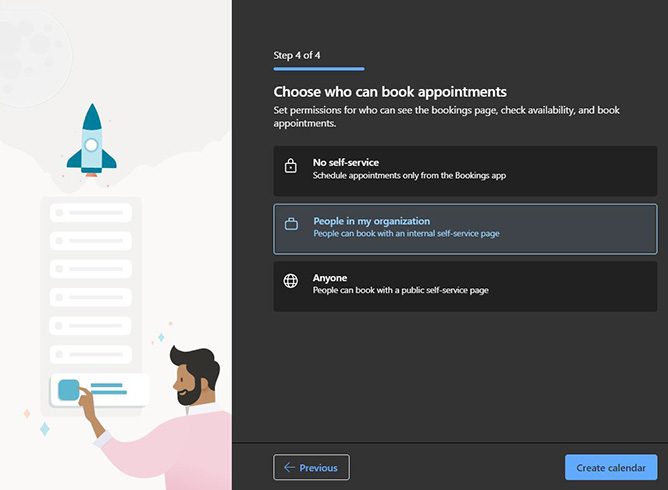Select the No self-service option card
Screen dimensions: 668x490
click(x=465, y=171)
